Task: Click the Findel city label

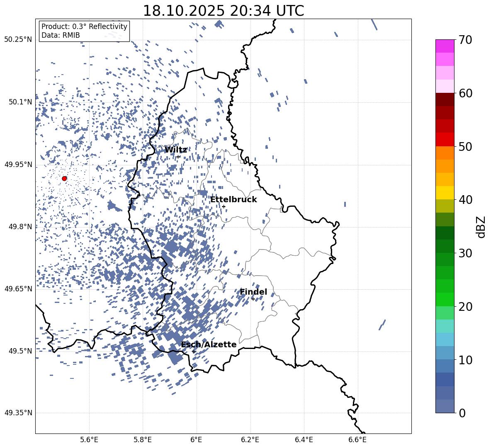Action: (x=253, y=292)
